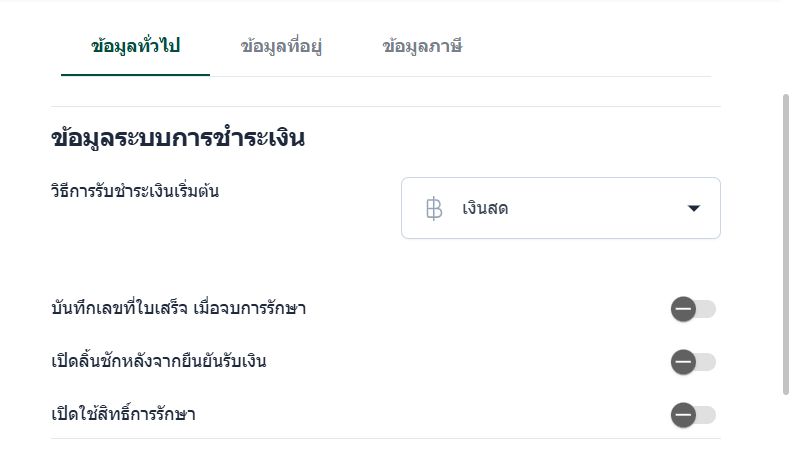Click the เงินสด text in dropdown
This screenshot has width=791, height=456.
(485, 209)
